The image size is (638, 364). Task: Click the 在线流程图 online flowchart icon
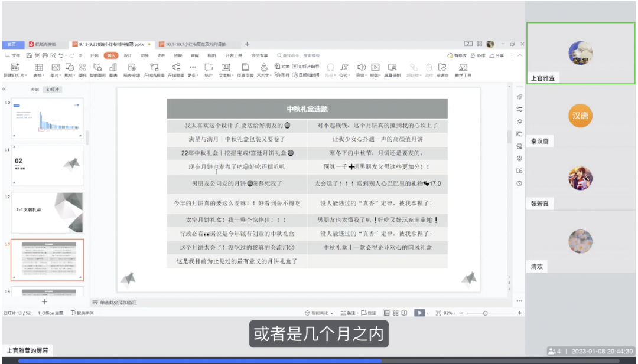coord(154,67)
